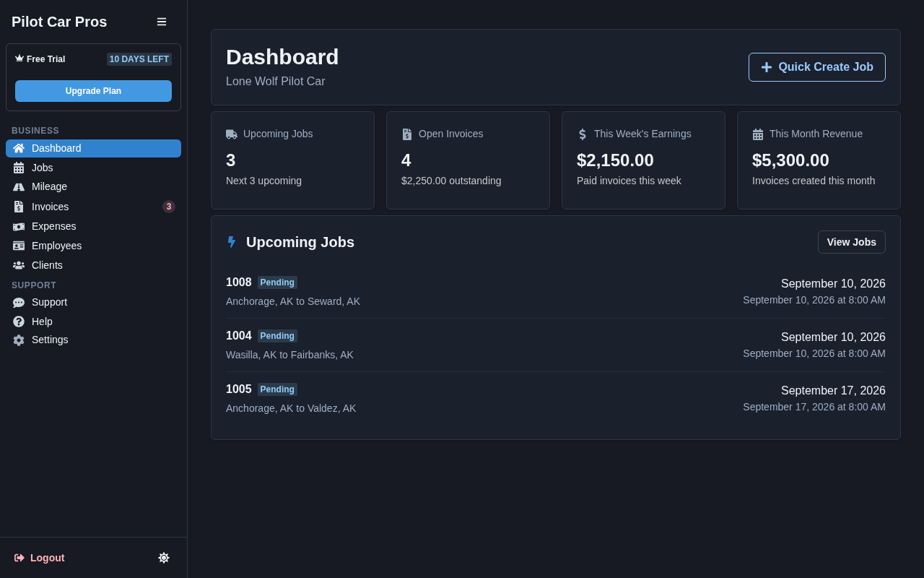924x578 pixels.
Task: Click the Clients people icon in sidebar
Action: pos(19,265)
